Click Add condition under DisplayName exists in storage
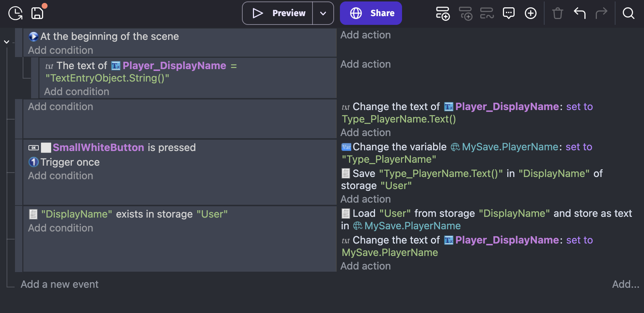 pos(61,228)
